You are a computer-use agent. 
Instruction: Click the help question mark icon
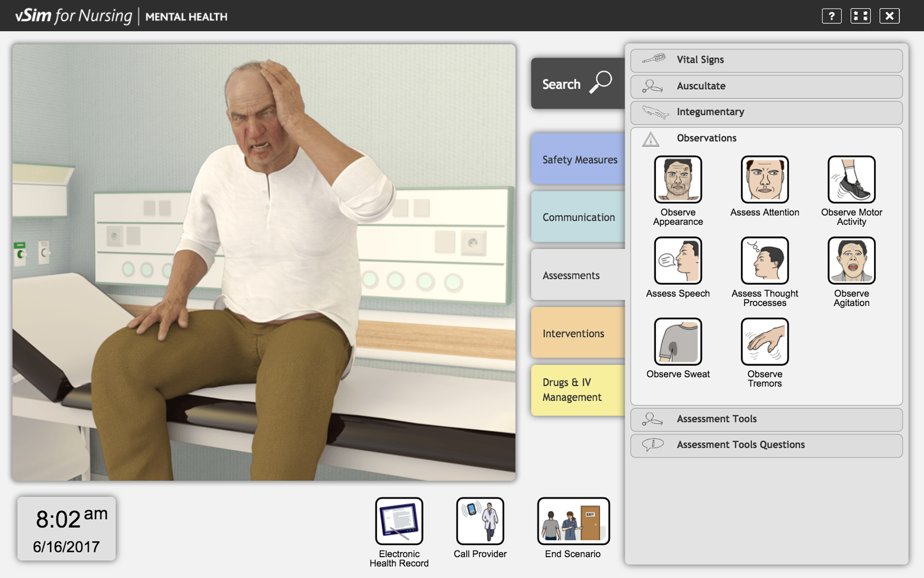tap(831, 16)
